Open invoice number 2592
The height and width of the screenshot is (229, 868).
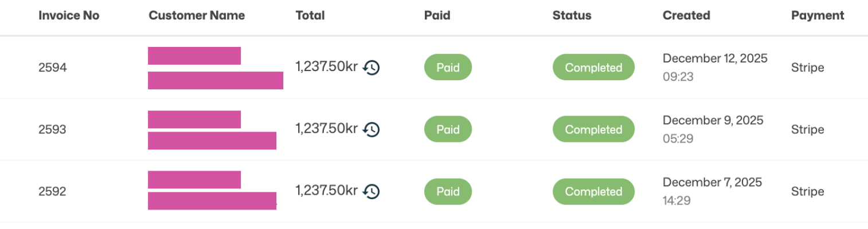(53, 191)
